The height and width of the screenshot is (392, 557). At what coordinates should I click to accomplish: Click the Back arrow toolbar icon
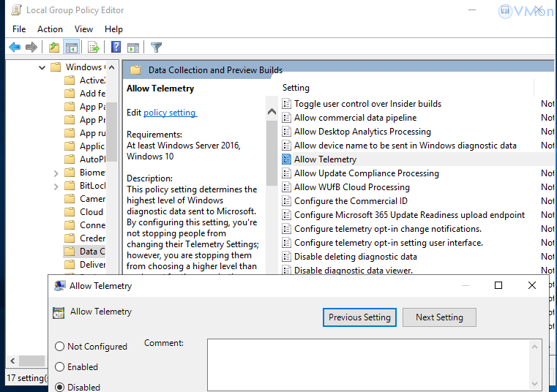click(x=15, y=48)
